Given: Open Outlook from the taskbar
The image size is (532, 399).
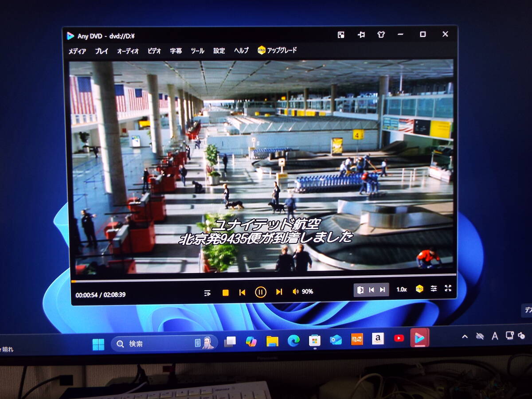Looking at the screenshot, I should [x=336, y=340].
